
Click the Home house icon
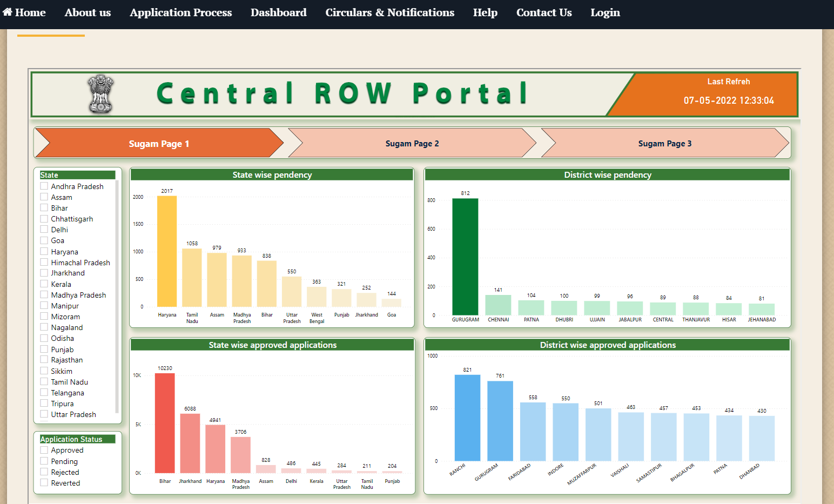[8, 12]
